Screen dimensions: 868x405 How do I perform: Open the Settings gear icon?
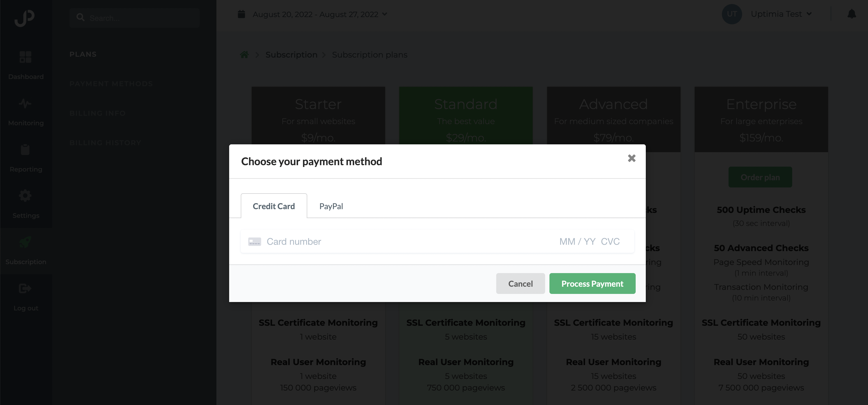coord(25,196)
